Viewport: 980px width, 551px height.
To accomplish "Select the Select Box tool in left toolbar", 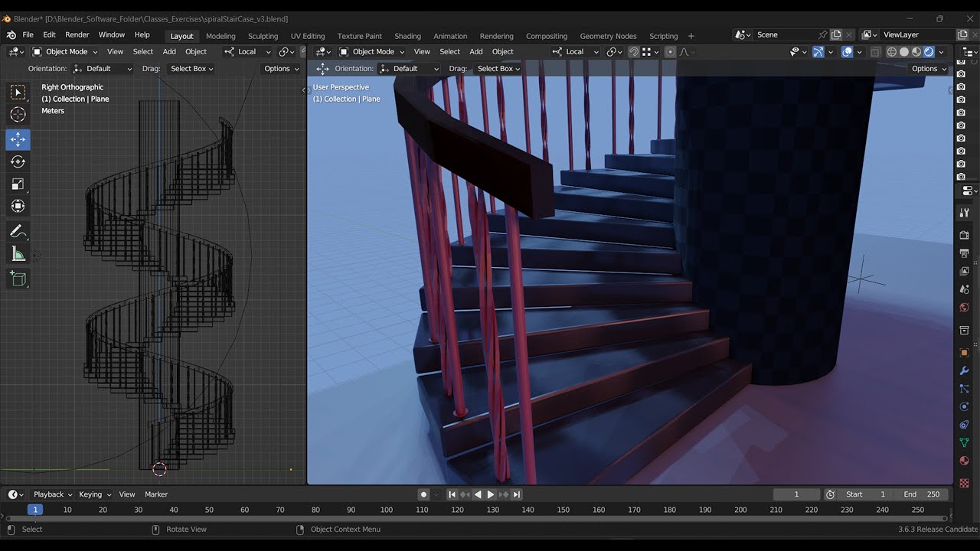I will tap(18, 93).
